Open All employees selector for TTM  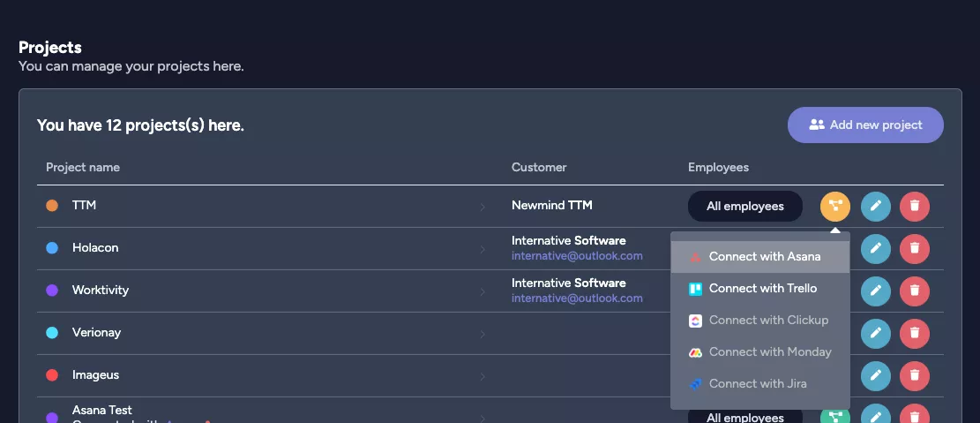coord(744,206)
